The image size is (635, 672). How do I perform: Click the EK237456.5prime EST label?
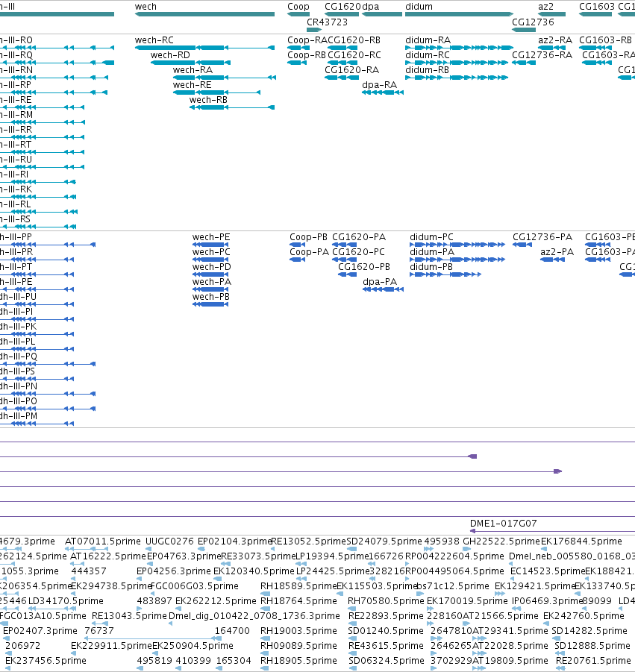click(x=46, y=660)
